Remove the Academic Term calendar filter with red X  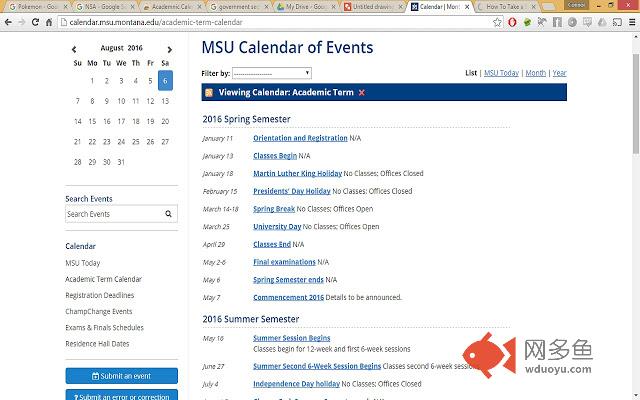362,93
